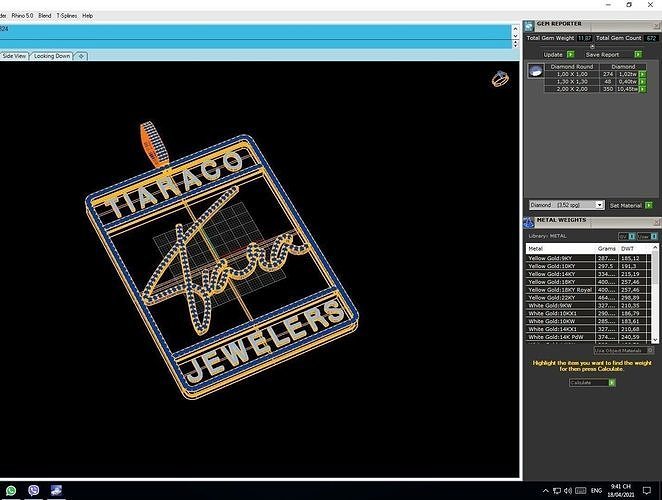This screenshot has width=662, height=500.
Task: Select the White Gold:10KW row
Action: coord(588,321)
